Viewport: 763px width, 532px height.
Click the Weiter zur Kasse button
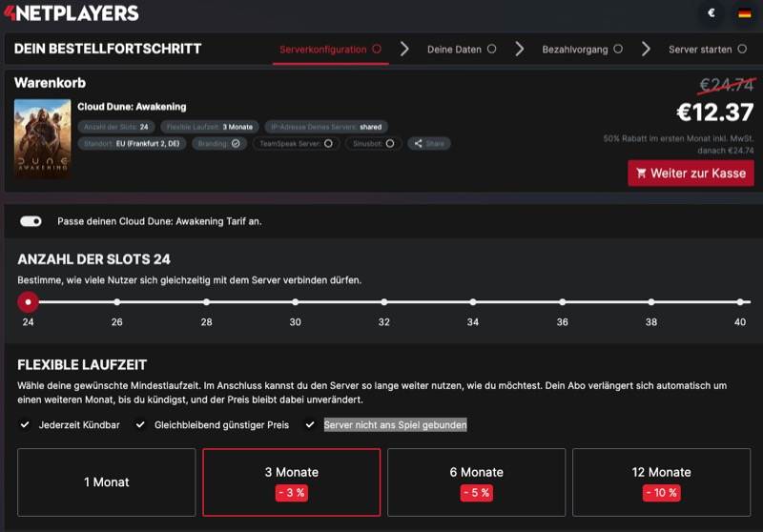(x=691, y=174)
